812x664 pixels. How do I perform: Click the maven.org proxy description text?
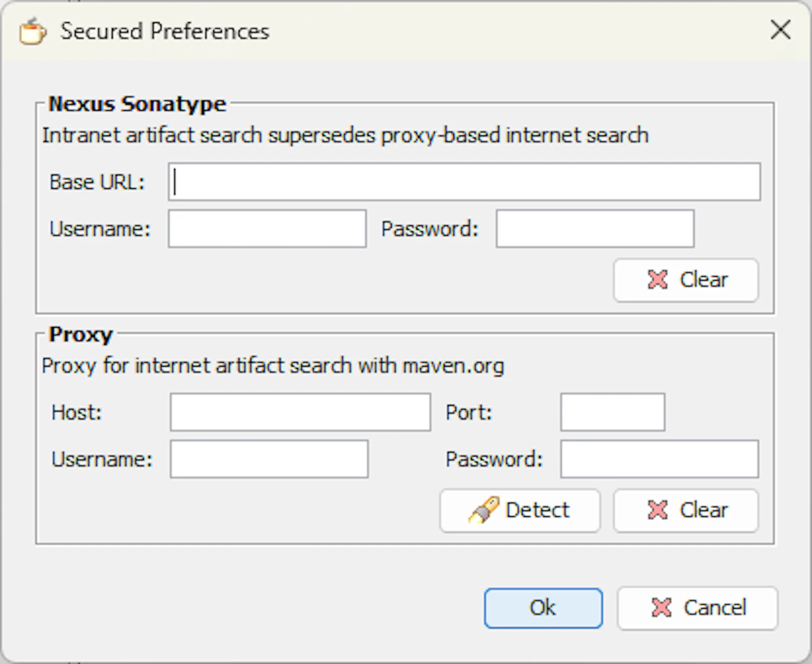coord(273,366)
